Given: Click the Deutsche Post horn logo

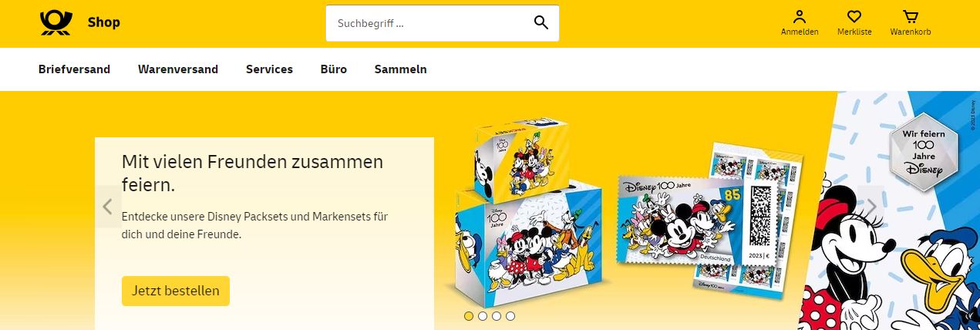Looking at the screenshot, I should 56,23.
